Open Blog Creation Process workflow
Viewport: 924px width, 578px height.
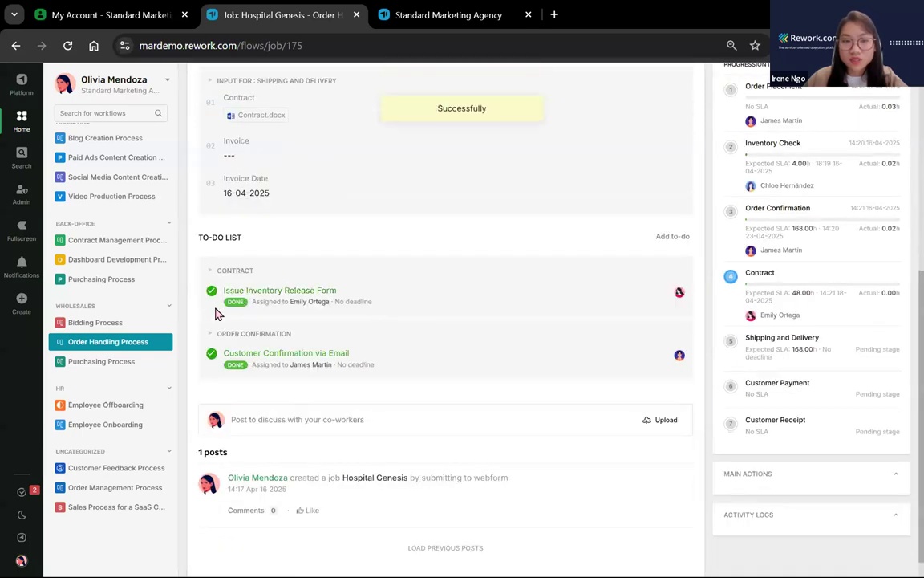pos(105,138)
